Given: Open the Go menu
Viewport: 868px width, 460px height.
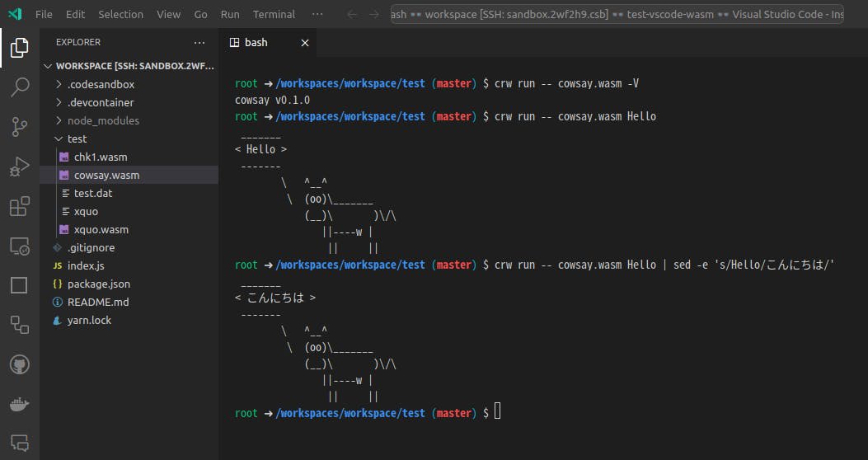Looking at the screenshot, I should pyautogui.click(x=200, y=14).
